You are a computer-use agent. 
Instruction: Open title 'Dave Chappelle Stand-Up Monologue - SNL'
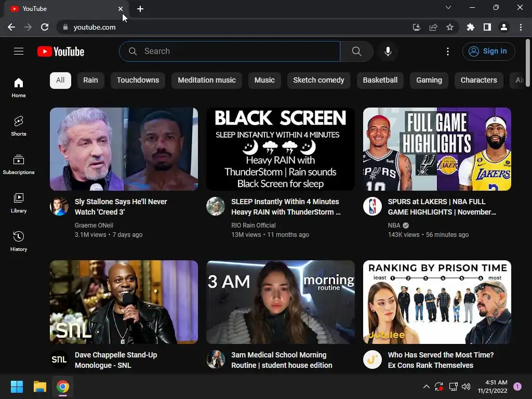[x=116, y=360]
